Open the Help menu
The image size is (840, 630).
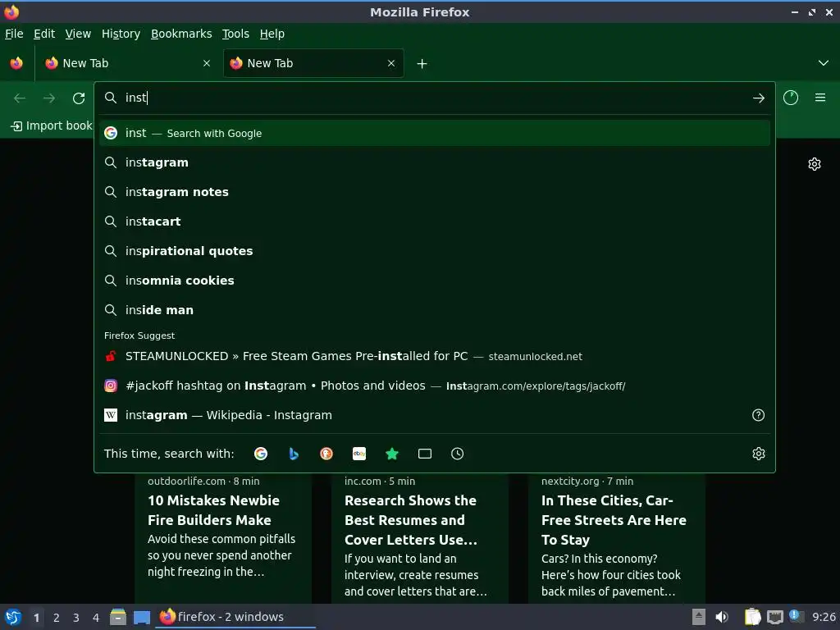click(x=272, y=34)
